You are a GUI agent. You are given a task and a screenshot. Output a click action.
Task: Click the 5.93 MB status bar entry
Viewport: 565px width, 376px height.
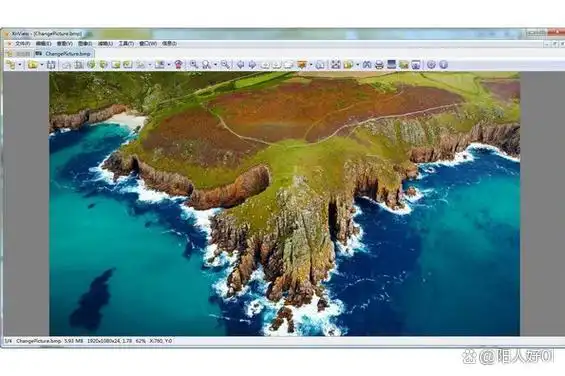74,341
